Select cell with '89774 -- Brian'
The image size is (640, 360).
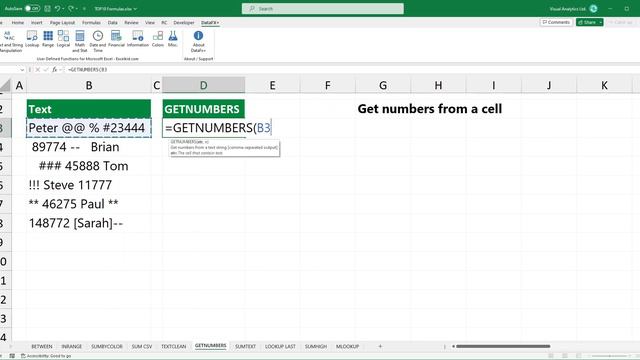[89, 147]
